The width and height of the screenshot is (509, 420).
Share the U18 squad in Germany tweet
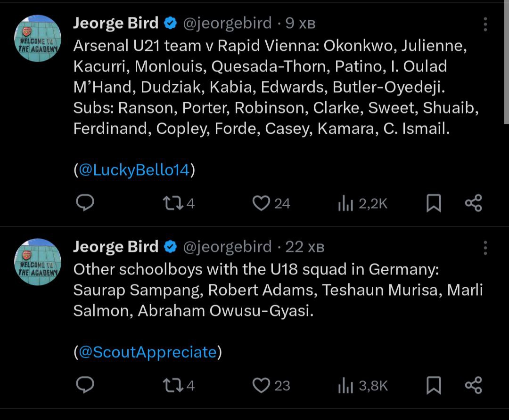tap(473, 385)
